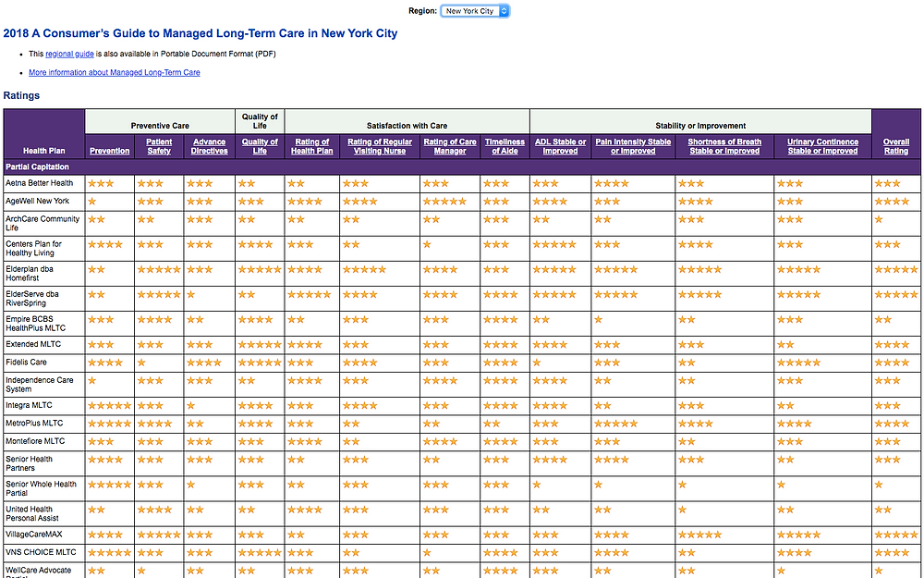Click the 2018 Consumer's Guide page title
924x578 pixels.
[x=201, y=32]
